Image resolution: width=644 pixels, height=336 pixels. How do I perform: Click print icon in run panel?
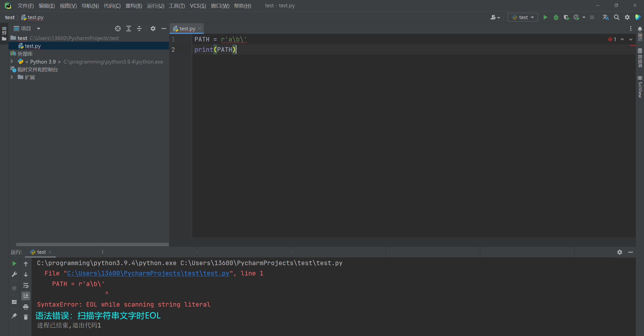pos(26,307)
